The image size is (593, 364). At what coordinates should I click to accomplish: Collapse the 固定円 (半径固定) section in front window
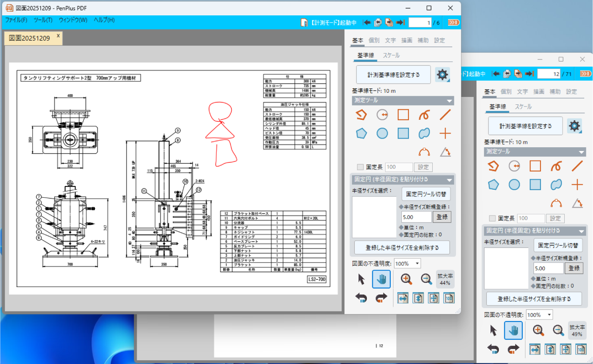[x=449, y=180]
